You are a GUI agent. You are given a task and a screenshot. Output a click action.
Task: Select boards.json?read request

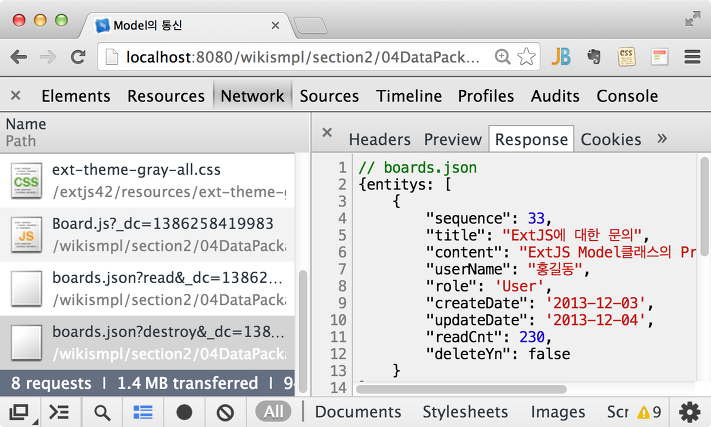pos(147,289)
